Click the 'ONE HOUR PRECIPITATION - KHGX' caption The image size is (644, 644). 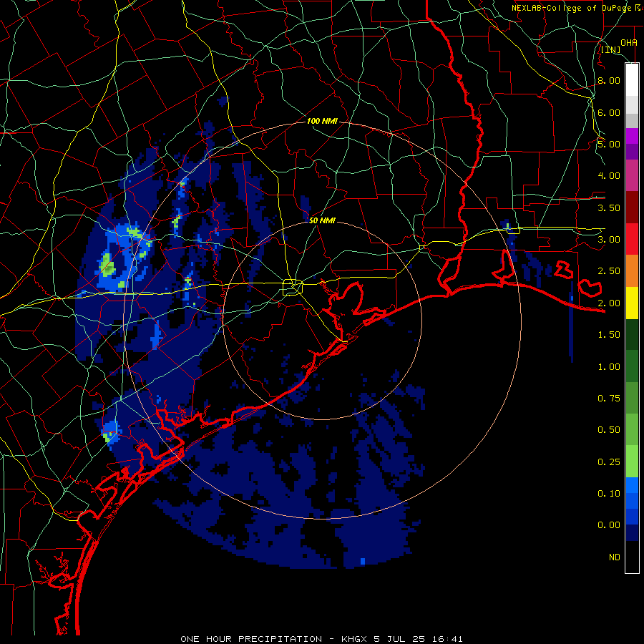[x=275, y=639]
